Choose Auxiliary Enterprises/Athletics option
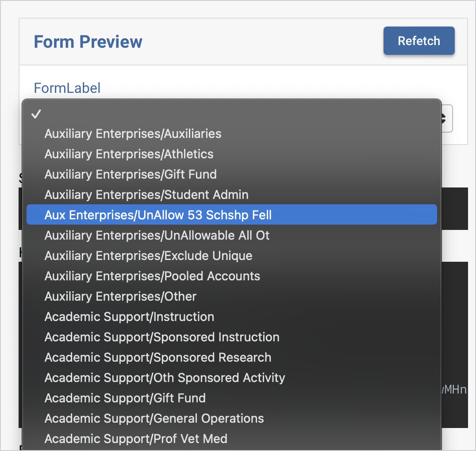 (129, 154)
